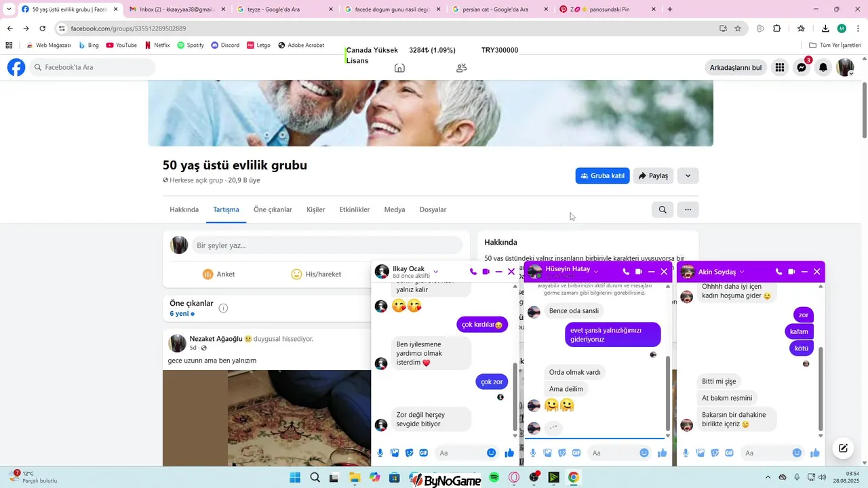Open the Messenger icon in Facebook header
The height and width of the screenshot is (488, 868).
pyautogui.click(x=802, y=68)
